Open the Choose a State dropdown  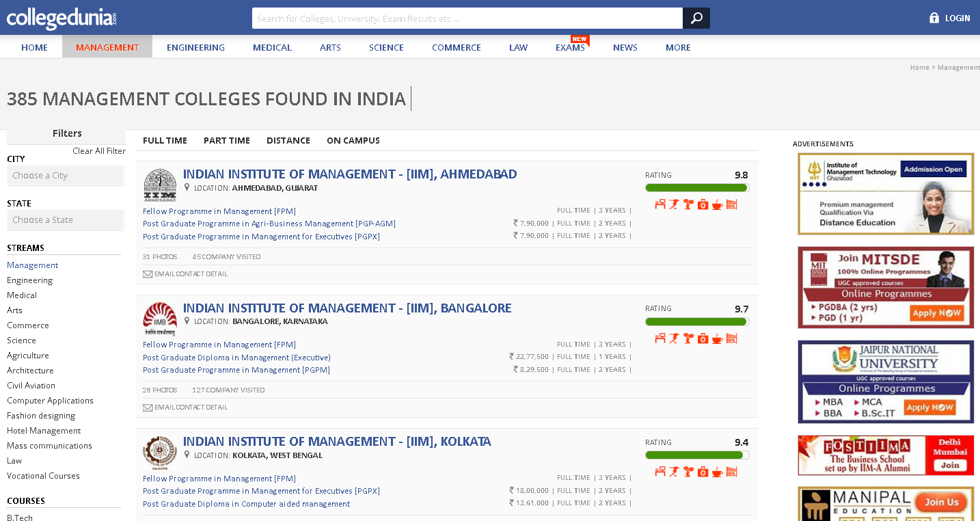tap(66, 220)
